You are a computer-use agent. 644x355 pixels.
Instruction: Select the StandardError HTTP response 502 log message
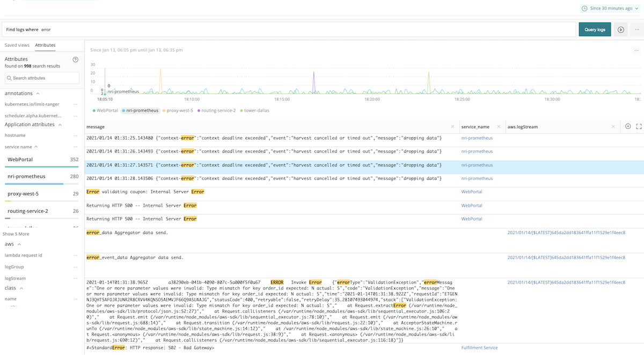[150, 348]
